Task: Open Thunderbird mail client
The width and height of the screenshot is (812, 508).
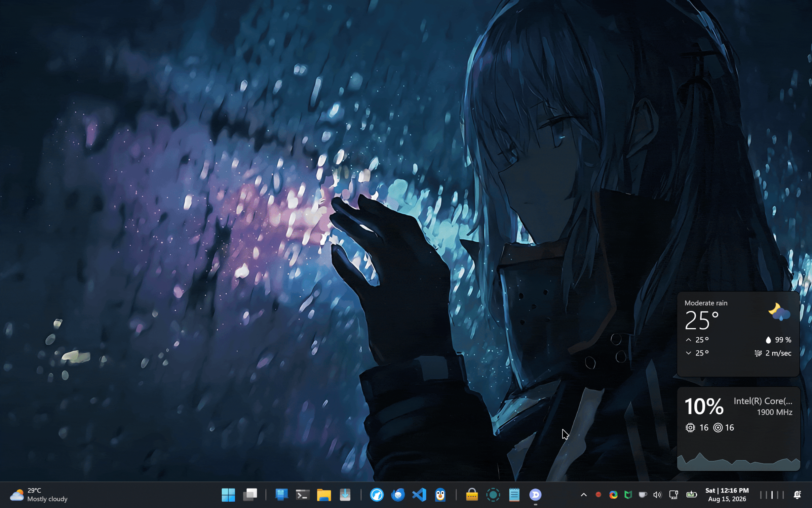Action: (x=398, y=494)
